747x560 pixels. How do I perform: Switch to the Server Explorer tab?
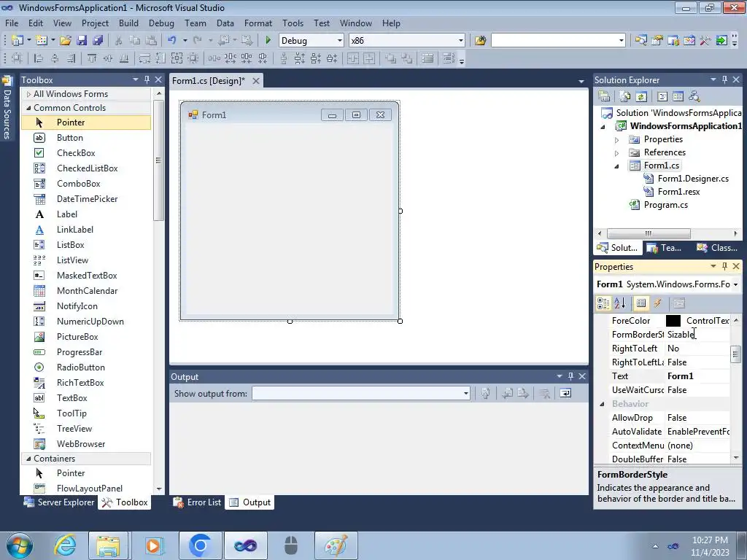click(60, 502)
